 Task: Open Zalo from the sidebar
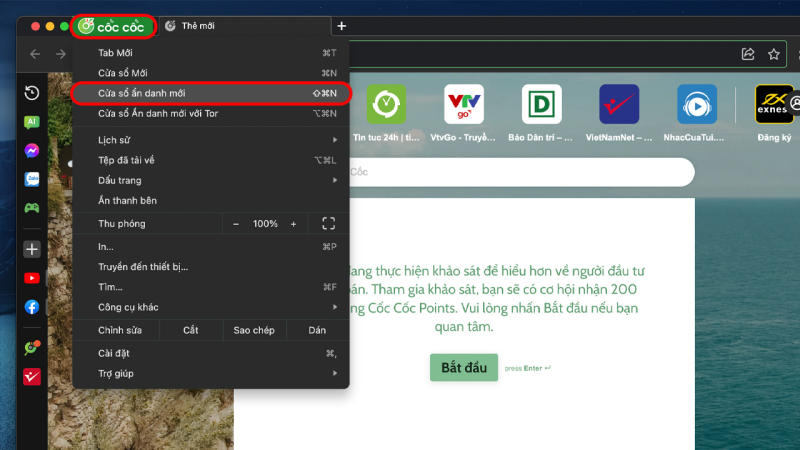[x=32, y=179]
